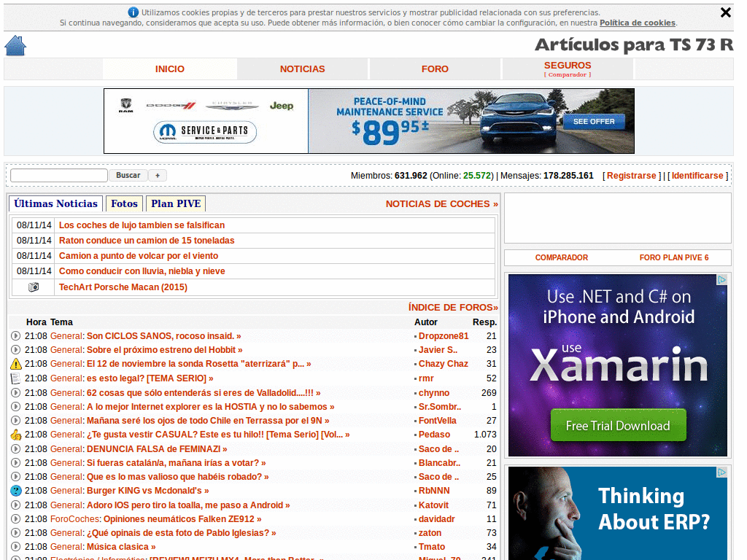Click the info icon in cookie banner
Image resolution: width=747 pixels, height=560 pixels.
click(133, 12)
